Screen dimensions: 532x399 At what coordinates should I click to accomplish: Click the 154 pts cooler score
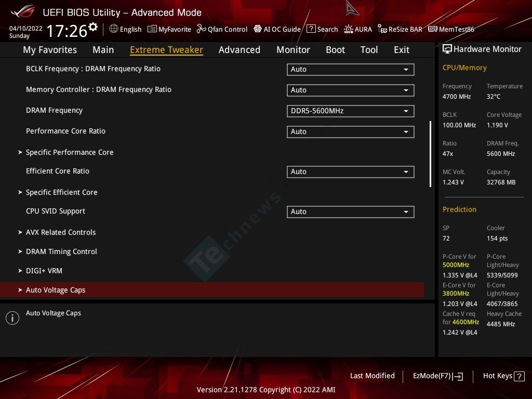(x=497, y=238)
